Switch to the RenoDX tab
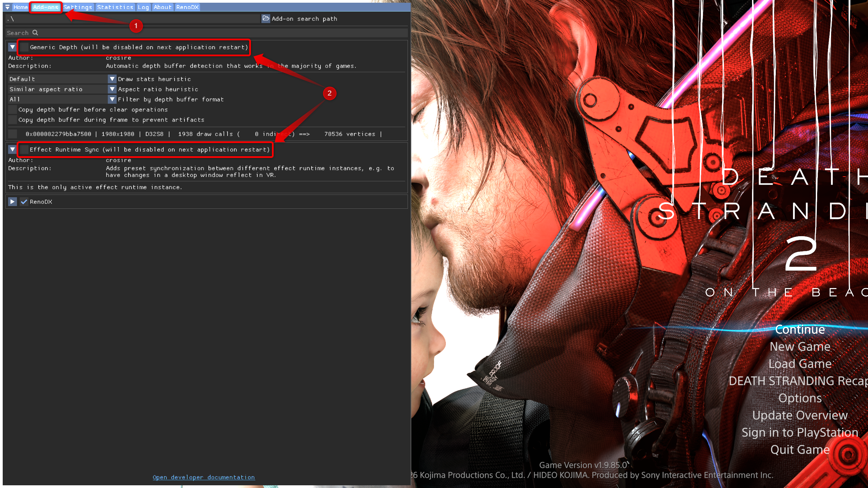The height and width of the screenshot is (488, 868). 188,7
